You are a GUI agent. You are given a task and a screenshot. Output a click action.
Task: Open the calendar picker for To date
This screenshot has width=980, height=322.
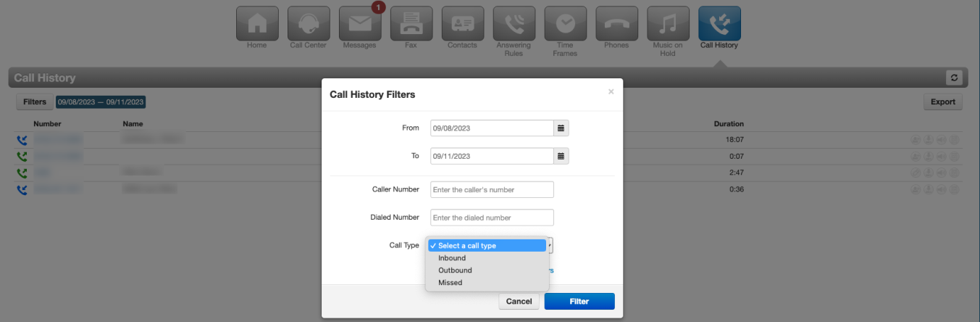(x=561, y=156)
